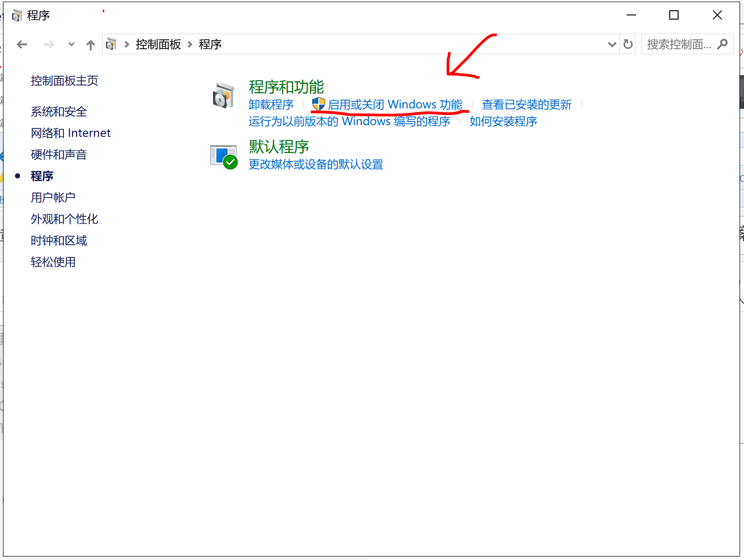This screenshot has height=560, width=744.
Task: Select 程序 in the sidebar
Action: pos(42,176)
